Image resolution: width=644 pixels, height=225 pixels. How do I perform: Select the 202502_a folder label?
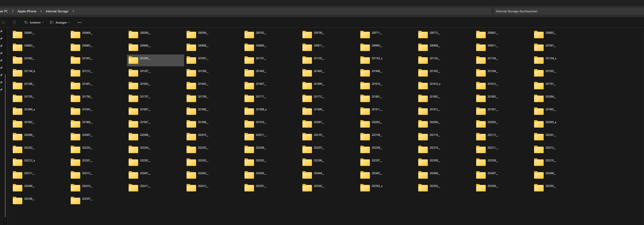pyautogui.click(x=377, y=186)
